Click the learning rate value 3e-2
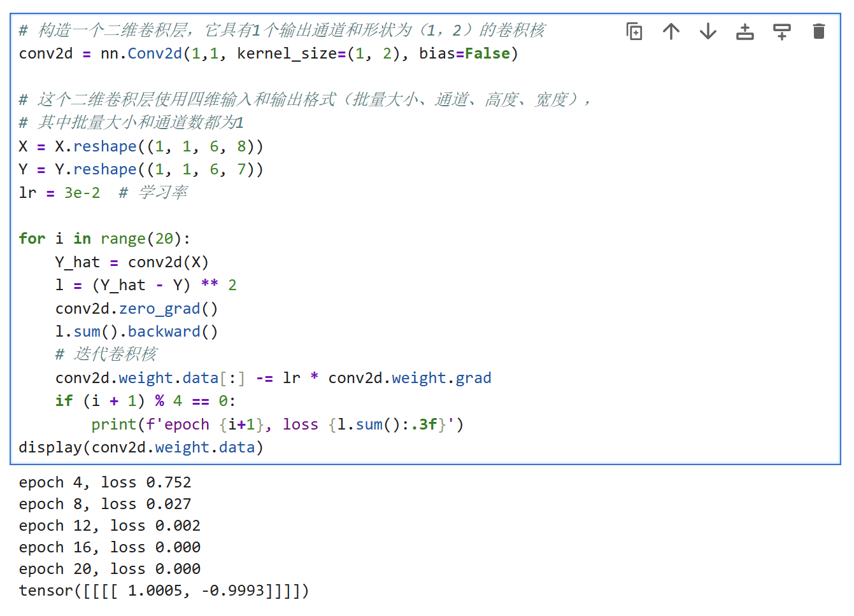 coord(82,193)
